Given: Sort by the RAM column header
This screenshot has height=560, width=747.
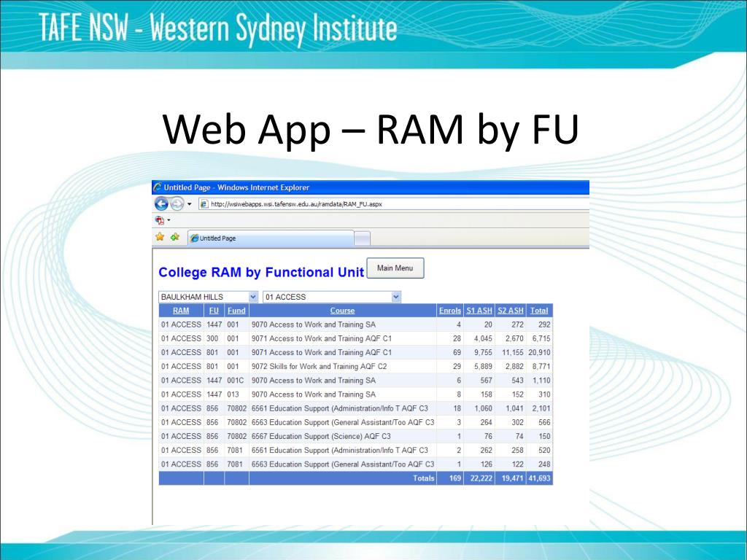Looking at the screenshot, I should tap(181, 311).
